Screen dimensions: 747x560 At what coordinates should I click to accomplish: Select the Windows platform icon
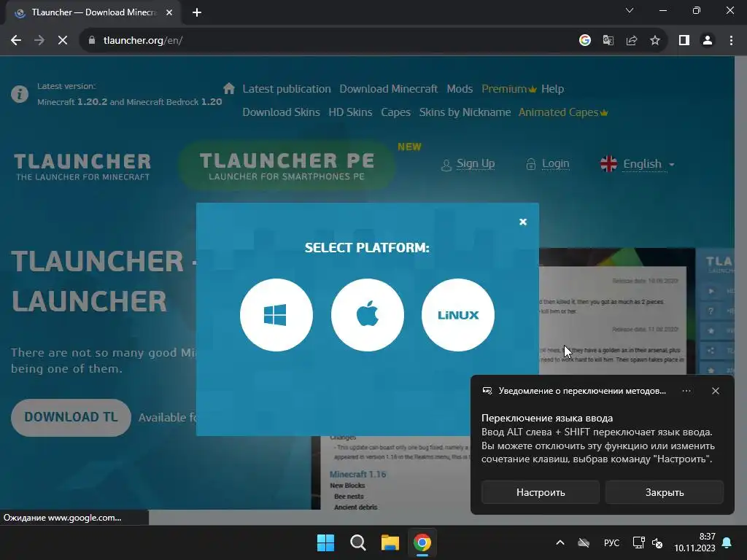276,315
